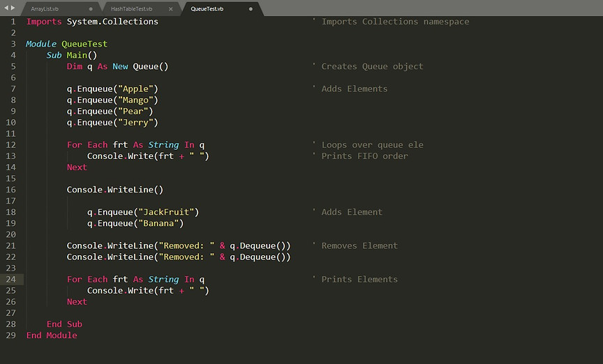603x364 pixels.
Task: Click End Sub on line 28
Action: click(x=64, y=324)
